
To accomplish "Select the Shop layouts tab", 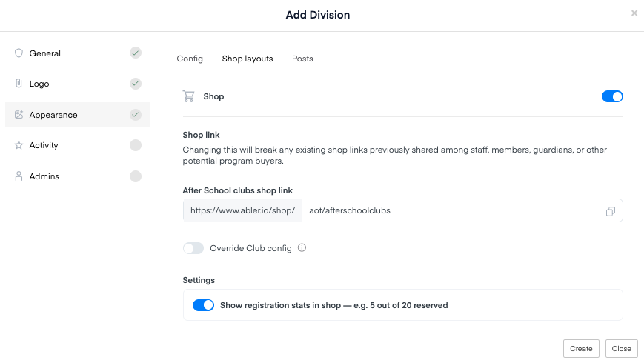I will tap(248, 59).
